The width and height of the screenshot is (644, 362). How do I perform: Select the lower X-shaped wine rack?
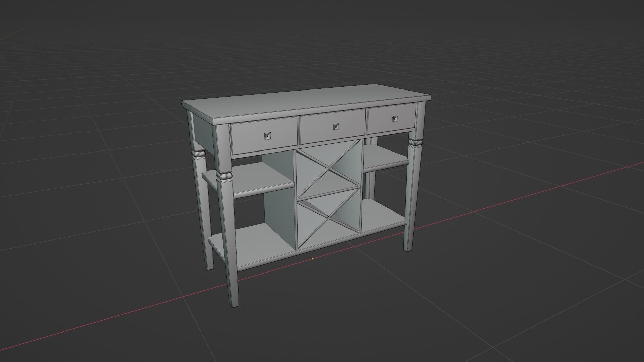tap(329, 218)
